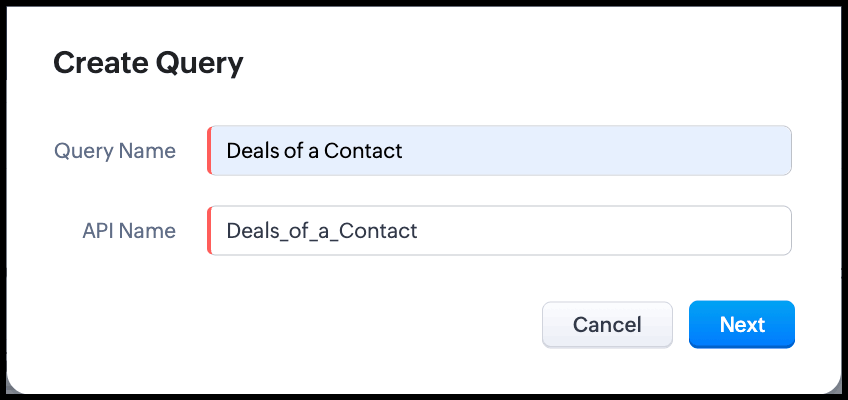Click the "Query Name" field label

coord(115,151)
